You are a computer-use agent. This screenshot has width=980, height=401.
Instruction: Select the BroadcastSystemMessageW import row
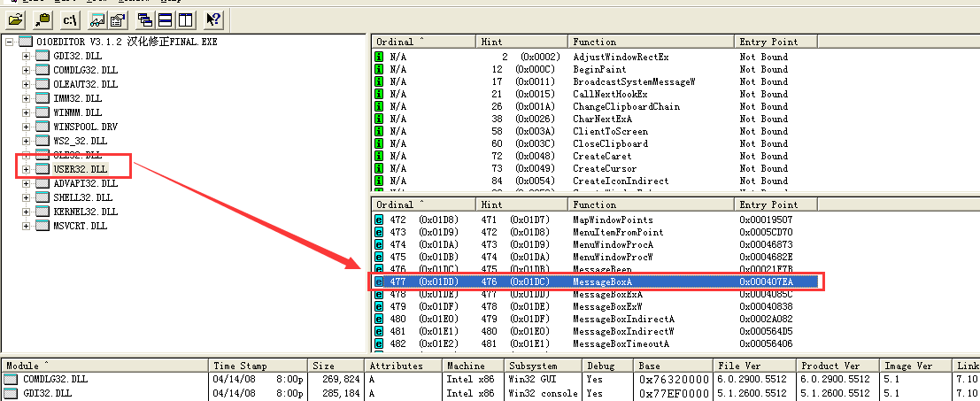[596, 81]
